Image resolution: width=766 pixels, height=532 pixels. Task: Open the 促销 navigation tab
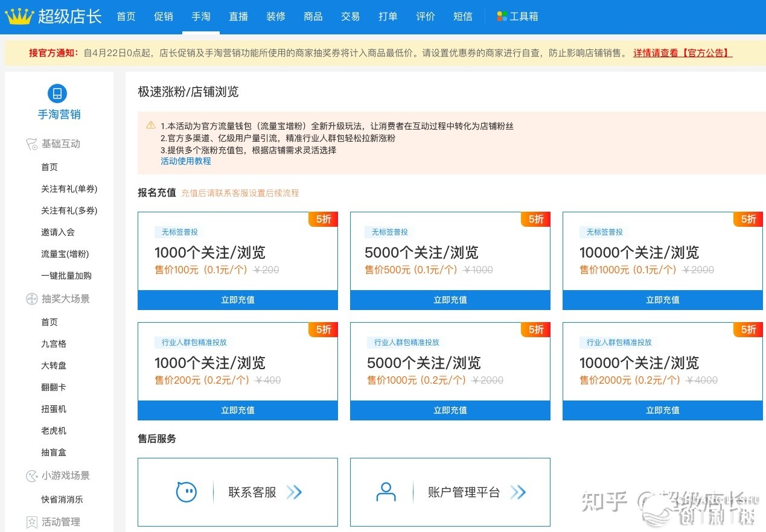pos(164,16)
